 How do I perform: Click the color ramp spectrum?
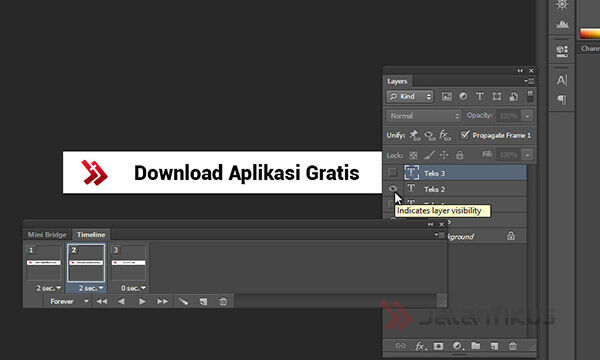(x=590, y=33)
